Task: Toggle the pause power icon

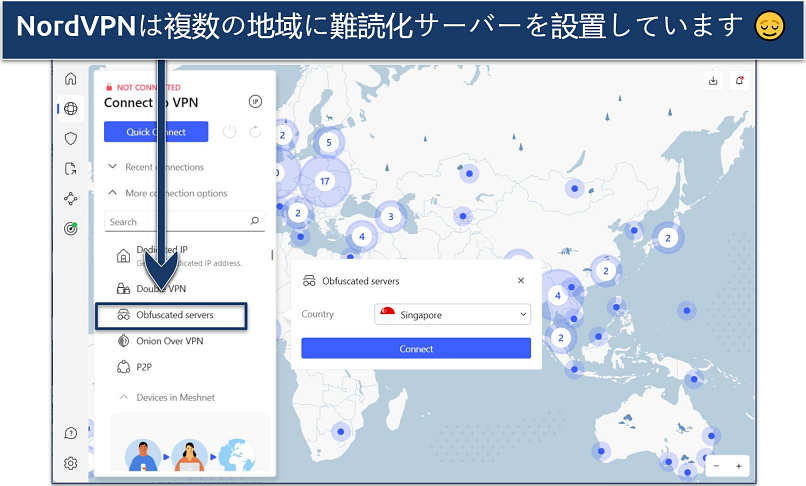Action: (x=229, y=132)
